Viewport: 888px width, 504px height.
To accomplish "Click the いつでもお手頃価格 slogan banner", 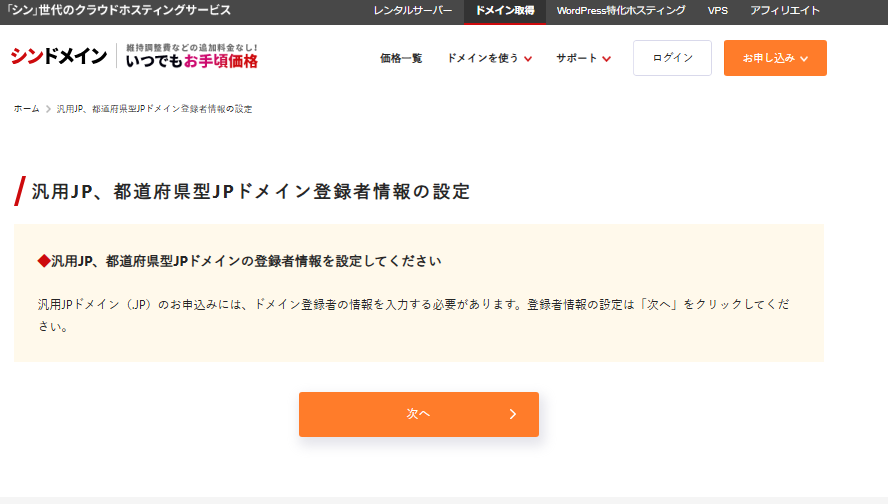I will click(192, 57).
